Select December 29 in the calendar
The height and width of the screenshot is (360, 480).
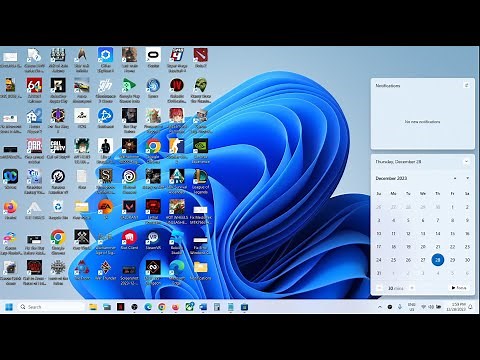(452, 260)
